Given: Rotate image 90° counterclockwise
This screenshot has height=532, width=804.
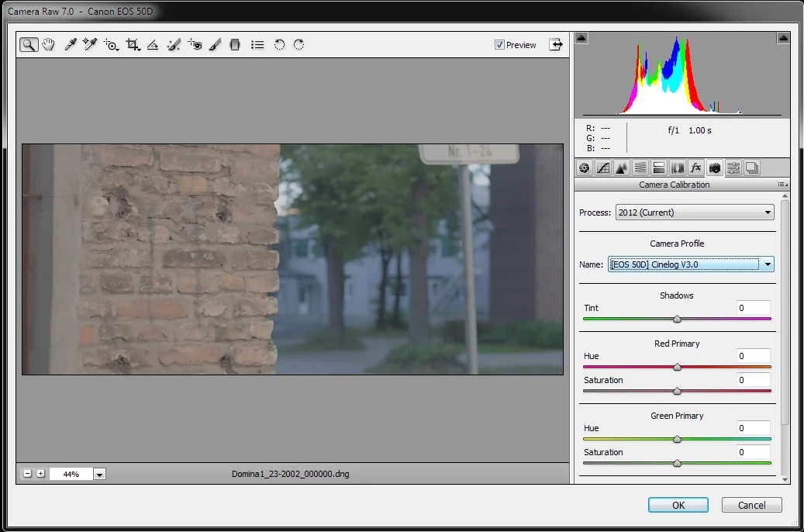Looking at the screenshot, I should pyautogui.click(x=279, y=45).
